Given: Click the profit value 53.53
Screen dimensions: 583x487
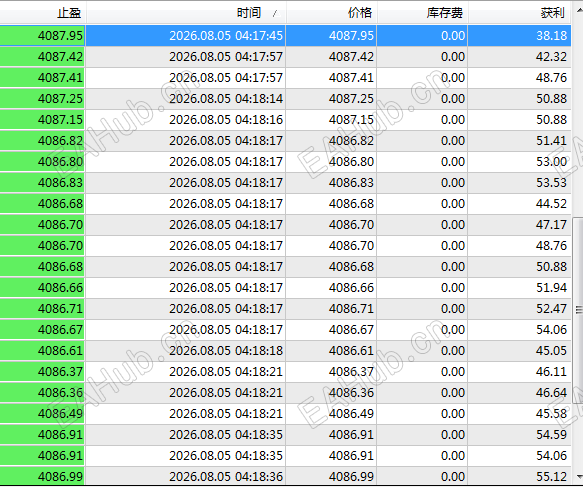Looking at the screenshot, I should coord(551,183).
